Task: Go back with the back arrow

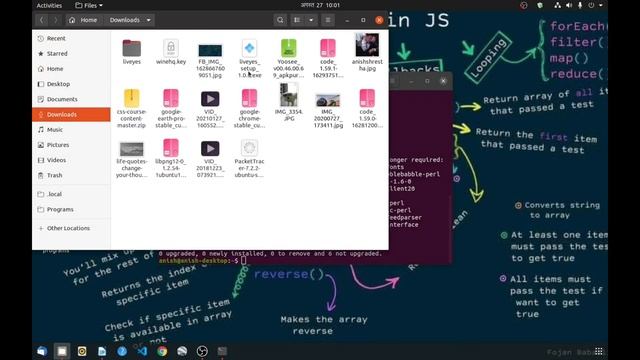Action: (x=42, y=20)
